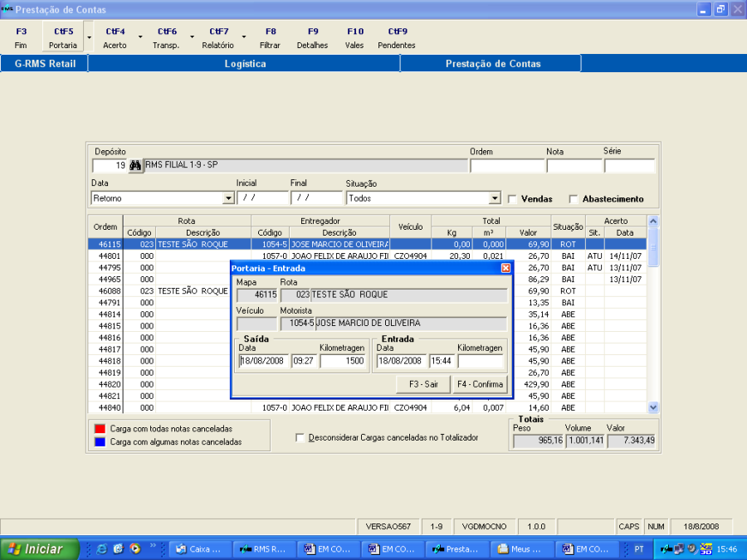Click CtF7 Relatório toolbar button
Image resolution: width=747 pixels, height=560 pixels.
[218, 37]
